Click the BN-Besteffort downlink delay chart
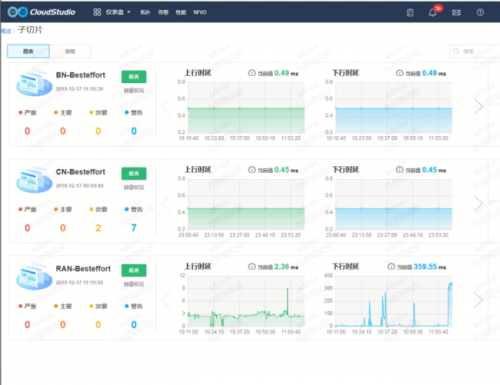 pyautogui.click(x=394, y=107)
